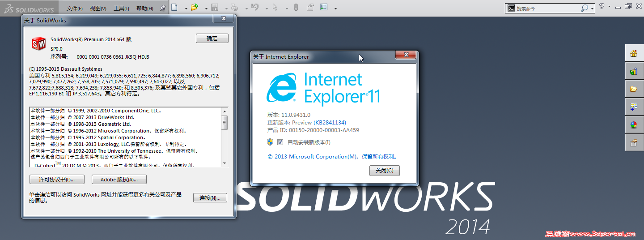Screen dimensions: 644x240
Task: Confirm with 确定 in the About SolidWorks dialog
Action: (212, 39)
